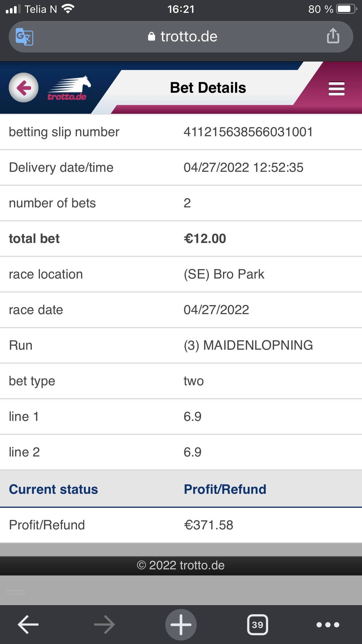Select the betting slip number value
Image resolution: width=362 pixels, height=644 pixels.
point(248,132)
